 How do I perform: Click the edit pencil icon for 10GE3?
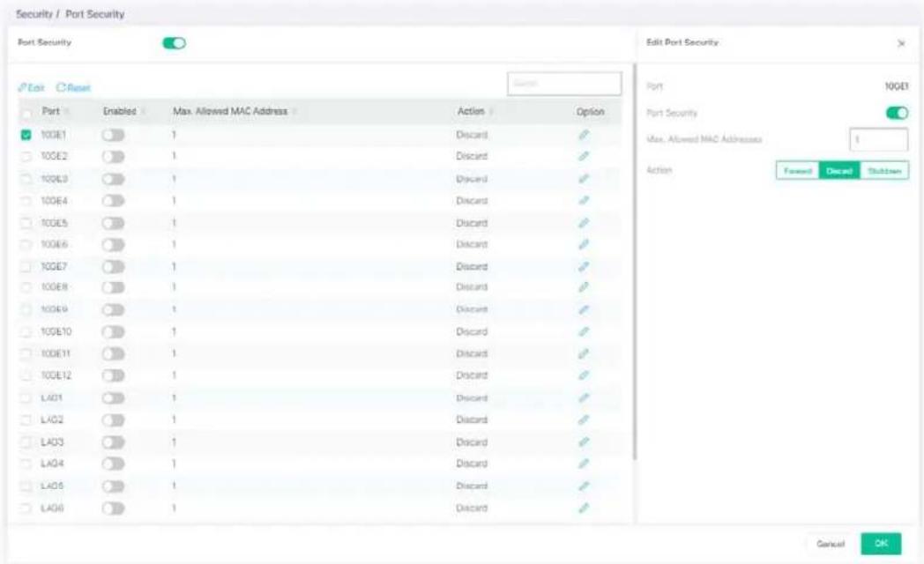pyautogui.click(x=584, y=178)
